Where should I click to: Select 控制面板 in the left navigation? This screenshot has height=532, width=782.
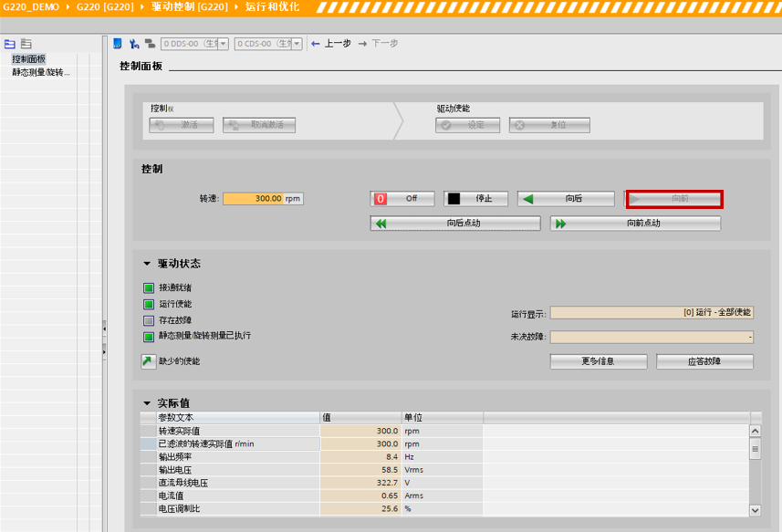click(x=29, y=59)
